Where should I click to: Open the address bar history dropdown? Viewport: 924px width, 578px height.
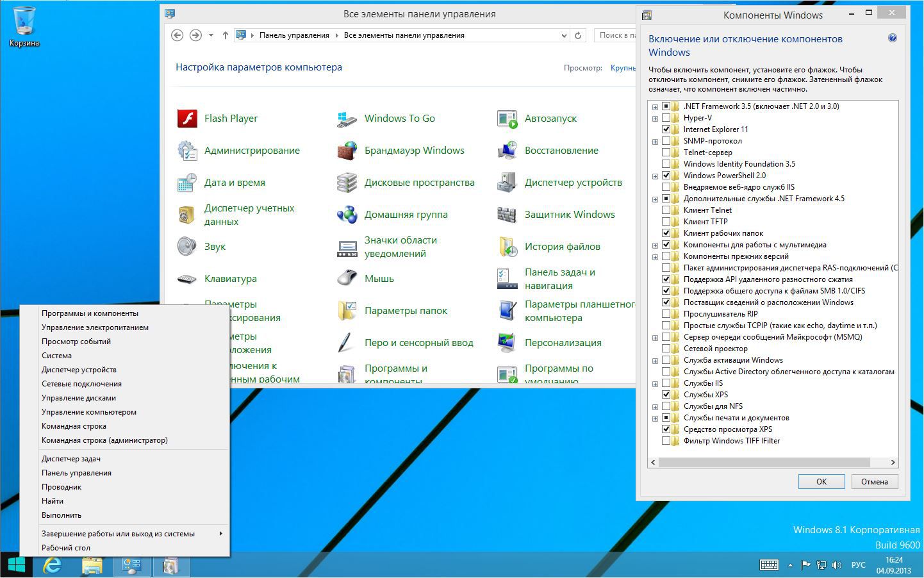[x=564, y=35]
